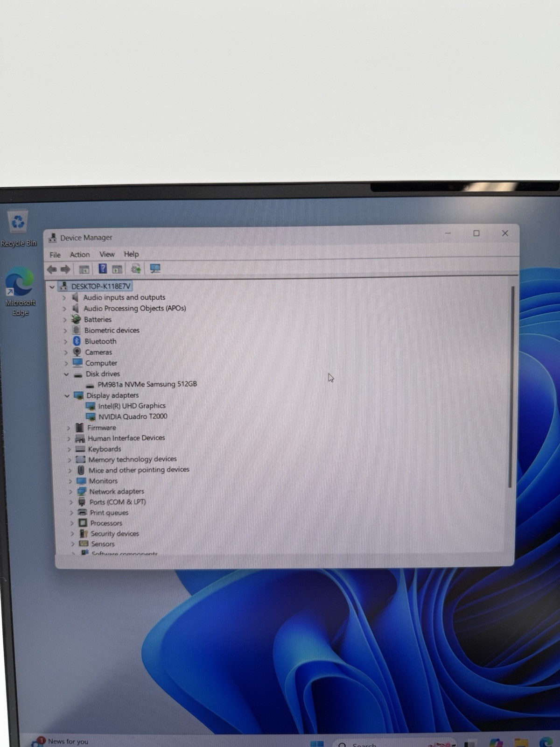Collapse the DESKTOP-K118E7V root node chevron
Image resolution: width=560 pixels, height=747 pixels.
(x=52, y=287)
